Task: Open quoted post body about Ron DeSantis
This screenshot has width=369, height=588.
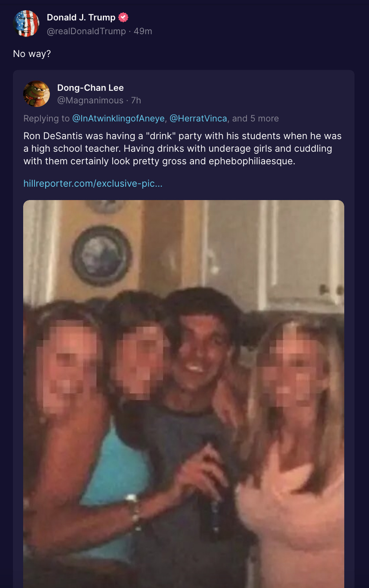Action: pos(183,149)
